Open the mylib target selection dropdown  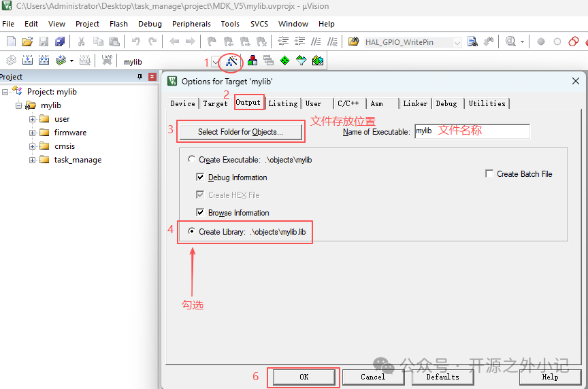tap(216, 62)
